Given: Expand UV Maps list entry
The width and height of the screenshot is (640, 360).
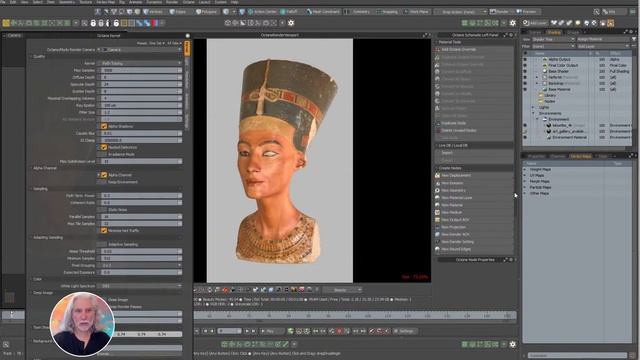Looking at the screenshot, I should click(x=525, y=175).
